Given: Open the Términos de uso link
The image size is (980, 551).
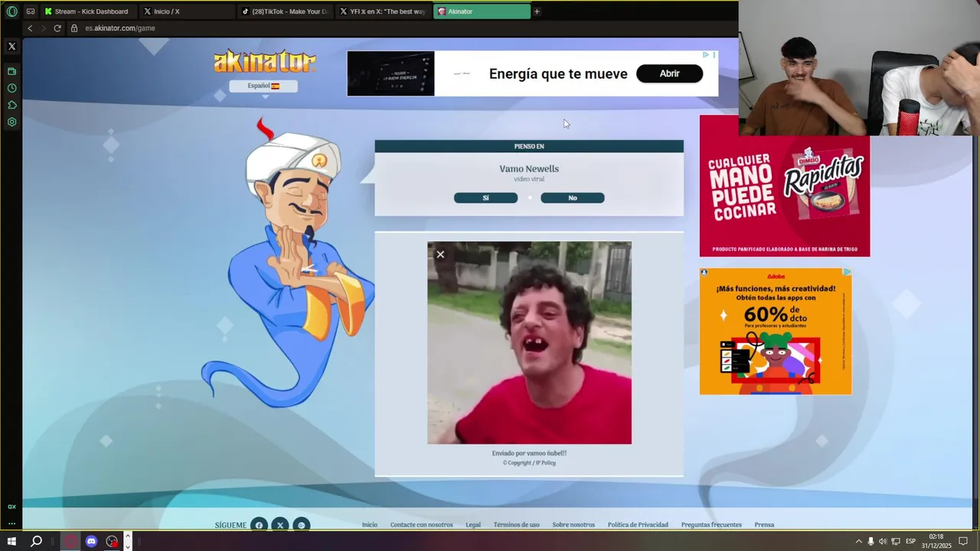Looking at the screenshot, I should pyautogui.click(x=517, y=525).
